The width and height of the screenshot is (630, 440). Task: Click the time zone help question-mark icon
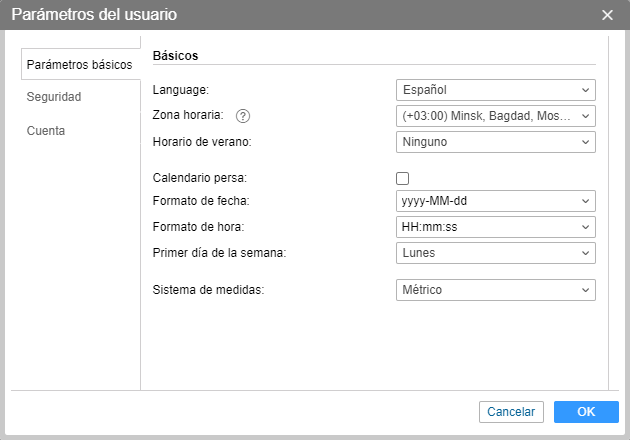coord(242,116)
